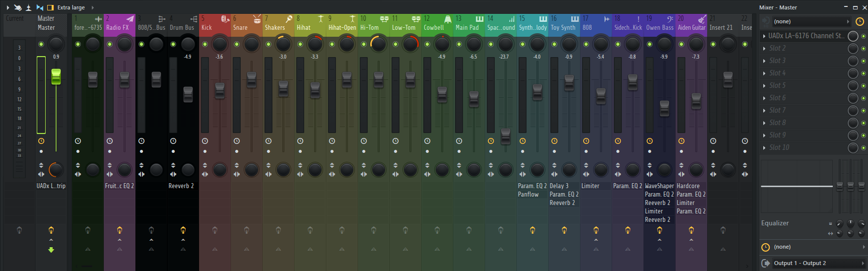Click the toolbar icon left of the meter wave view icon
This screenshot has height=271, width=868.
28,7
